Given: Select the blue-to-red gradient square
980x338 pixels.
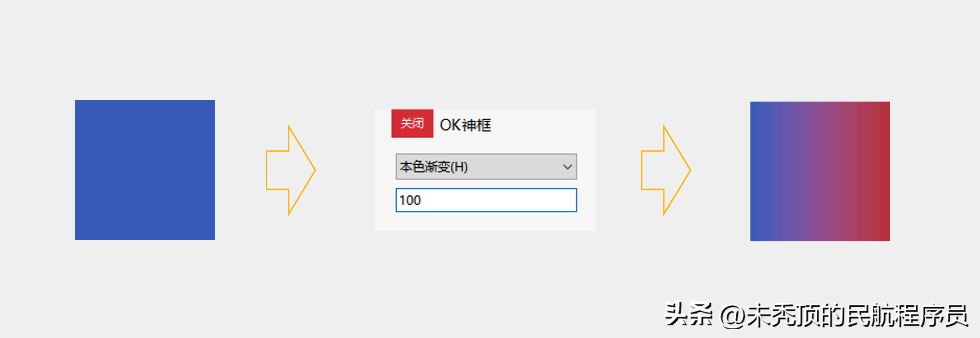Looking at the screenshot, I should (x=820, y=171).
